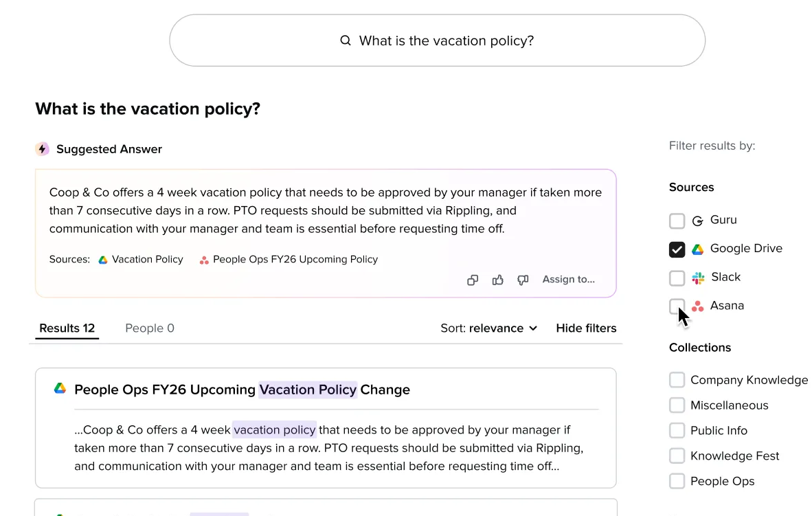Click the suggested answer paragraph text
Viewport: 812px width, 516px height.
click(x=325, y=210)
